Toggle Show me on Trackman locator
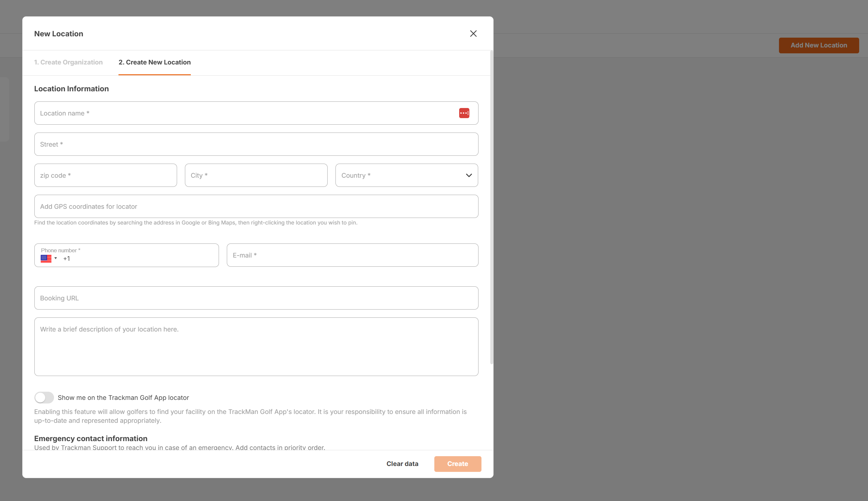868x501 pixels. pos(44,397)
